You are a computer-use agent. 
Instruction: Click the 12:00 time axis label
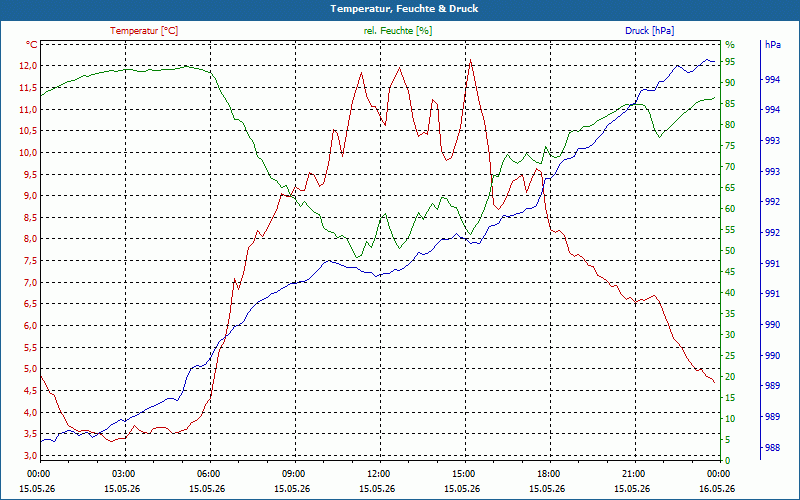379,473
